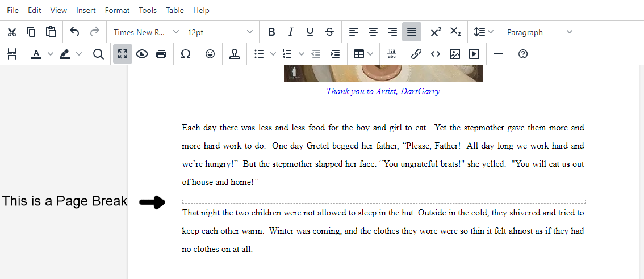
Task: Open the Tools menu
Action: click(148, 10)
